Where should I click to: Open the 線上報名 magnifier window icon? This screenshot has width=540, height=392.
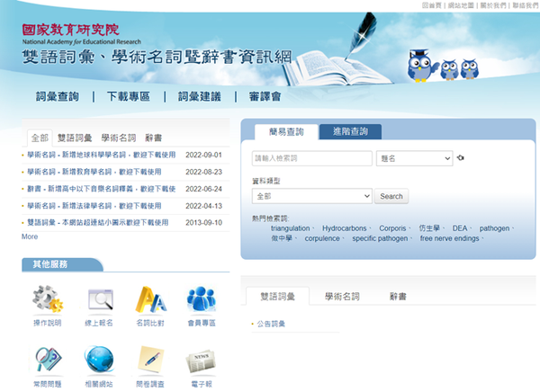(x=100, y=299)
